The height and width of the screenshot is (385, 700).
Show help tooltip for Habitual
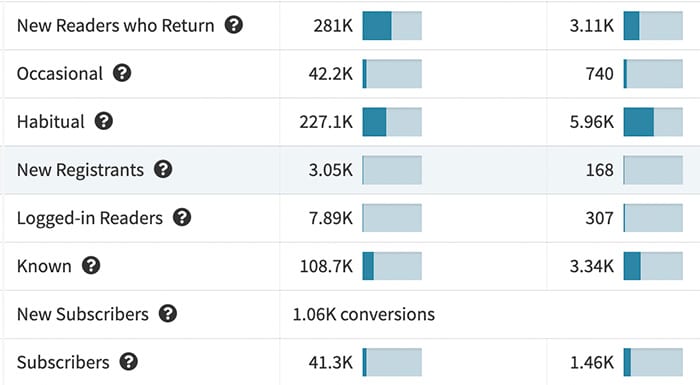coord(104,121)
